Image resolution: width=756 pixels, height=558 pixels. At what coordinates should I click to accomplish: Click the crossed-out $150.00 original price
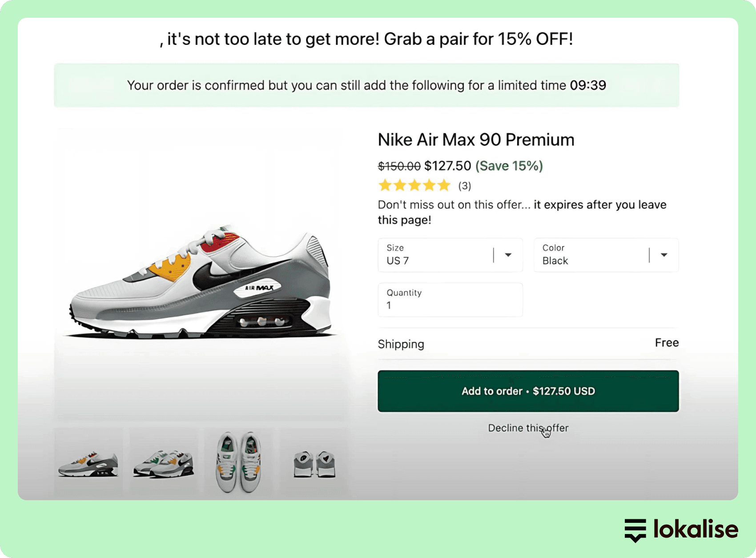coord(399,166)
